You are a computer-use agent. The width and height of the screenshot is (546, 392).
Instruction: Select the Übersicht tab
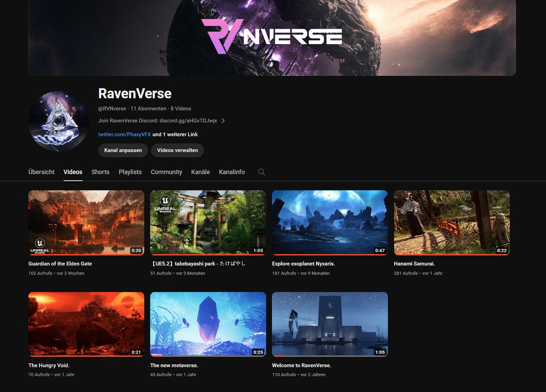pos(41,172)
